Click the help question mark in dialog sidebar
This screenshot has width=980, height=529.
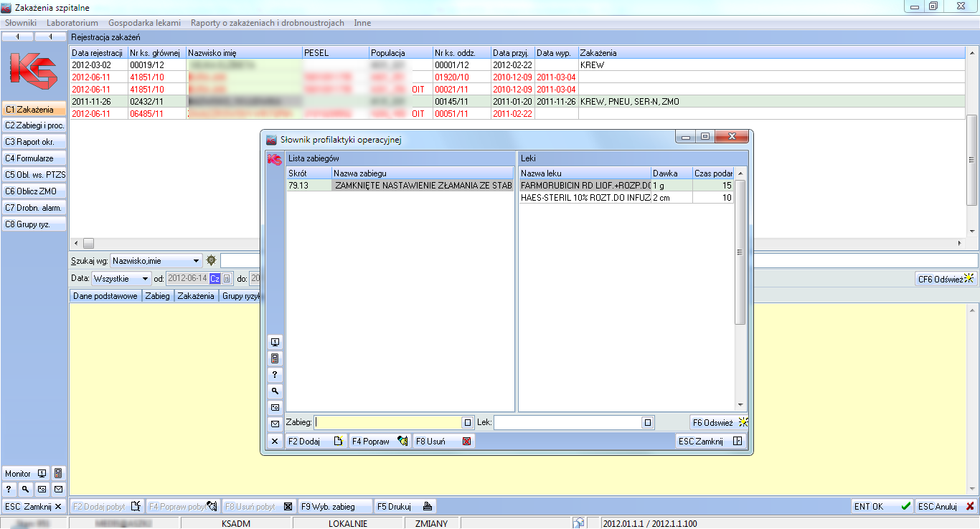pyautogui.click(x=274, y=375)
